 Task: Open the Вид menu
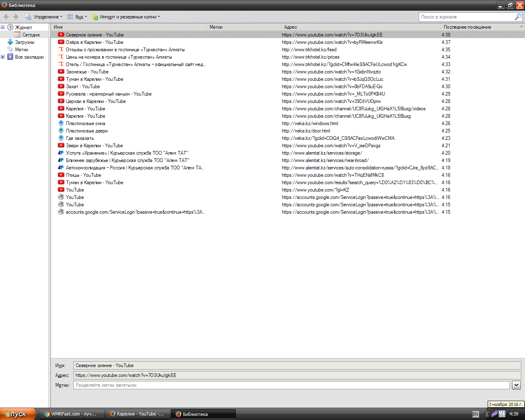click(77, 17)
